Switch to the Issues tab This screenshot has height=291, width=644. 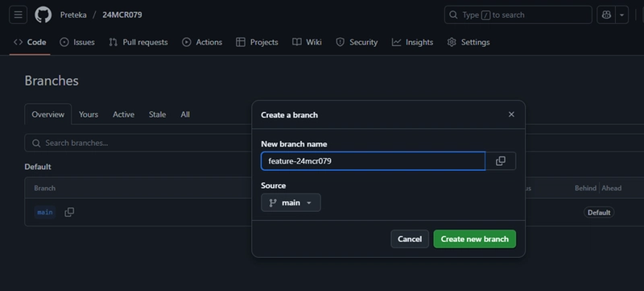pyautogui.click(x=77, y=42)
